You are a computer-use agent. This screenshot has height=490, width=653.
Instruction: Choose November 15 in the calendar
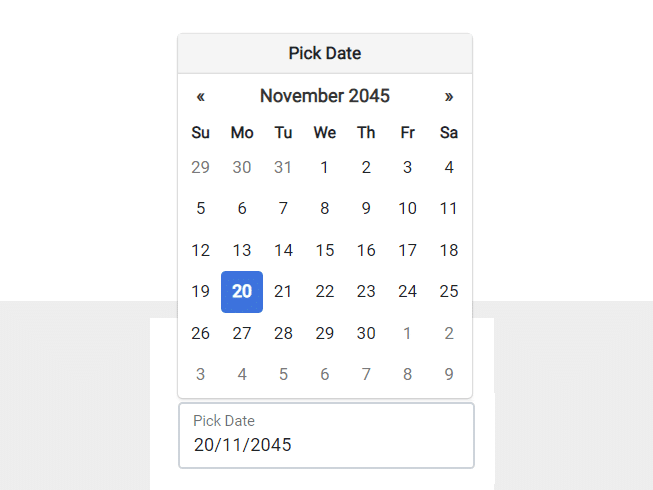point(325,250)
